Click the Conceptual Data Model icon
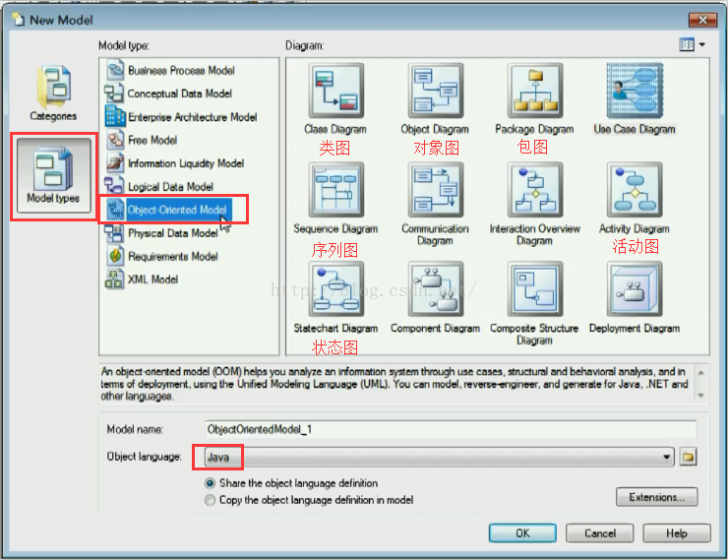Screen dimensions: 728x560 point(114,93)
